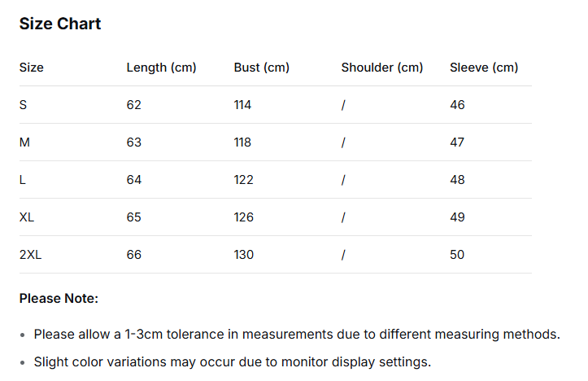Screen dimensions: 588x381
Task: Click the sleeve value 50
Action: click(457, 255)
